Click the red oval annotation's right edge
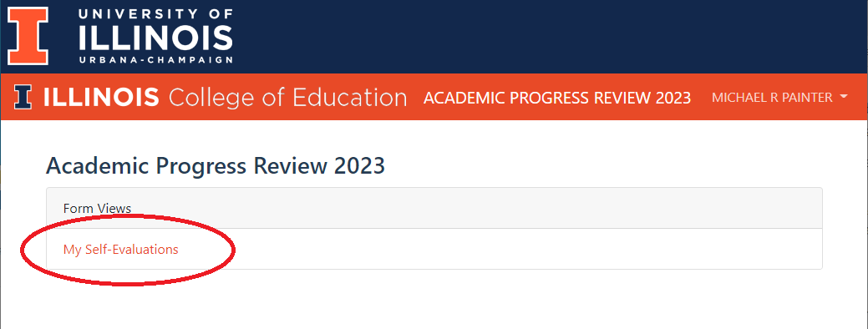This screenshot has width=868, height=329. pyautogui.click(x=234, y=250)
